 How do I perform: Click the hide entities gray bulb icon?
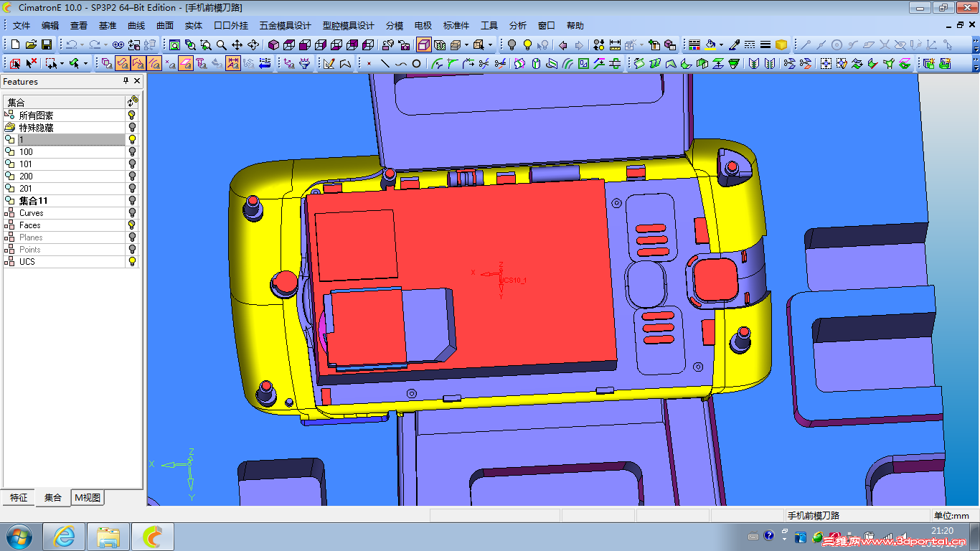click(x=512, y=44)
